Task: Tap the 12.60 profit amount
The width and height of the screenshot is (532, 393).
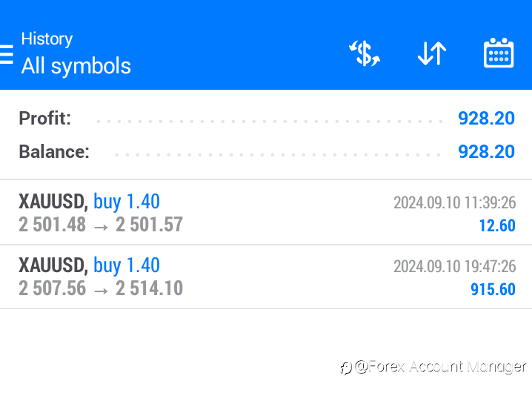Action: [x=497, y=225]
